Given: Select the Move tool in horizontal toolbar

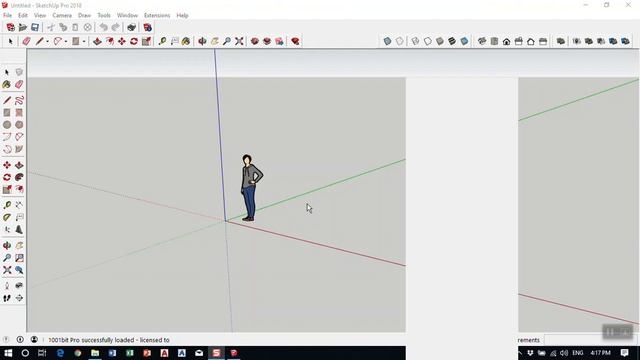Looking at the screenshot, I should (x=122, y=41).
